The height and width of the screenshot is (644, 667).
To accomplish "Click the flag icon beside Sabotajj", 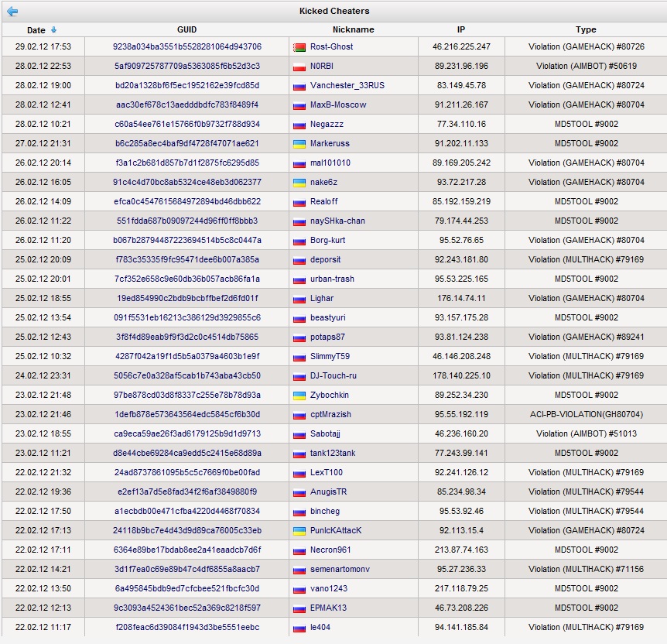I will pyautogui.click(x=299, y=434).
